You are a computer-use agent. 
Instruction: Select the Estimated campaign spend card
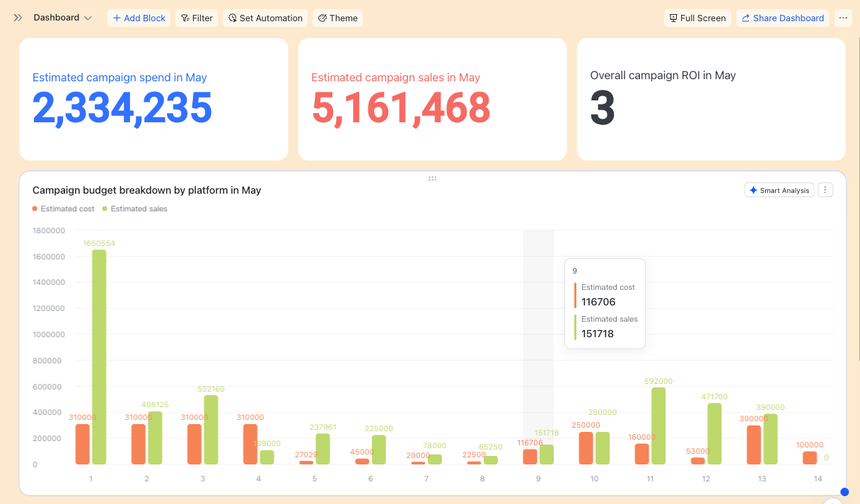153,99
